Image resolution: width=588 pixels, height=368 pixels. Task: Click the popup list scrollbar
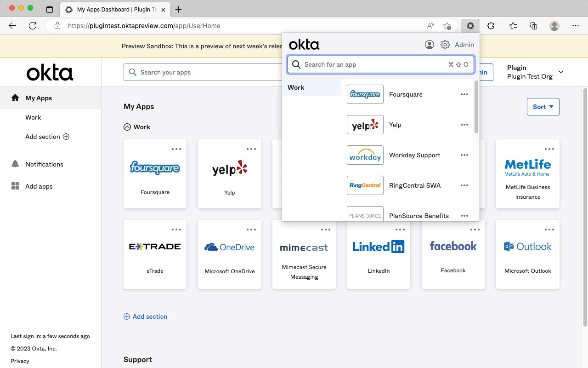tap(476, 107)
